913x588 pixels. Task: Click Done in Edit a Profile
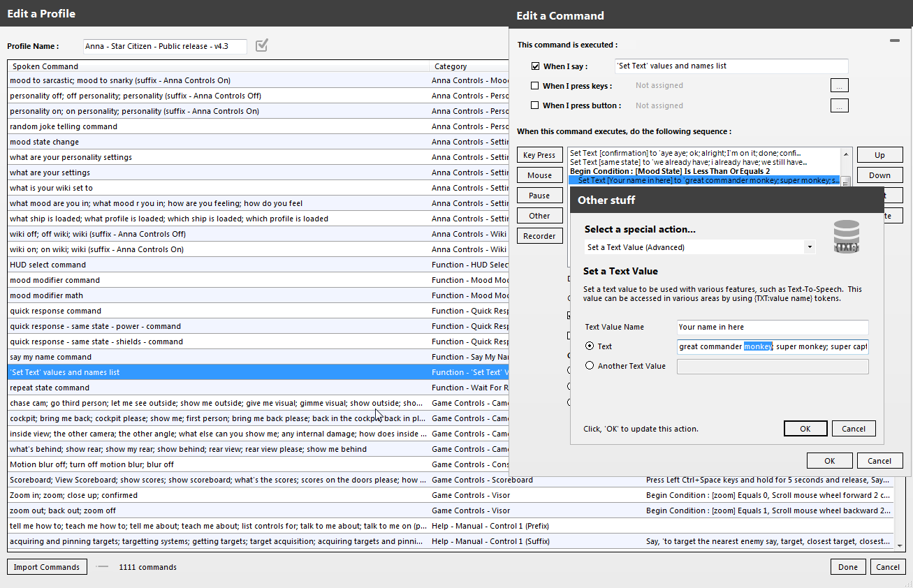pyautogui.click(x=848, y=567)
